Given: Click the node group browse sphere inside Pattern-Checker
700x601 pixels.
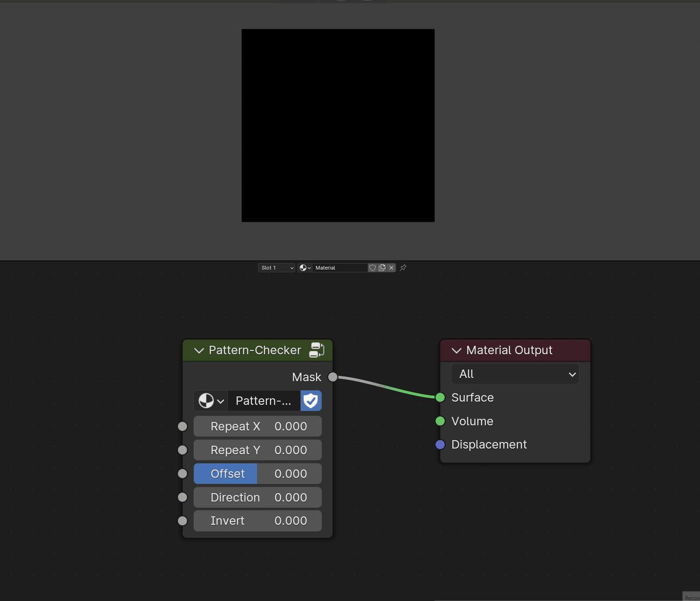Looking at the screenshot, I should click(x=207, y=401).
